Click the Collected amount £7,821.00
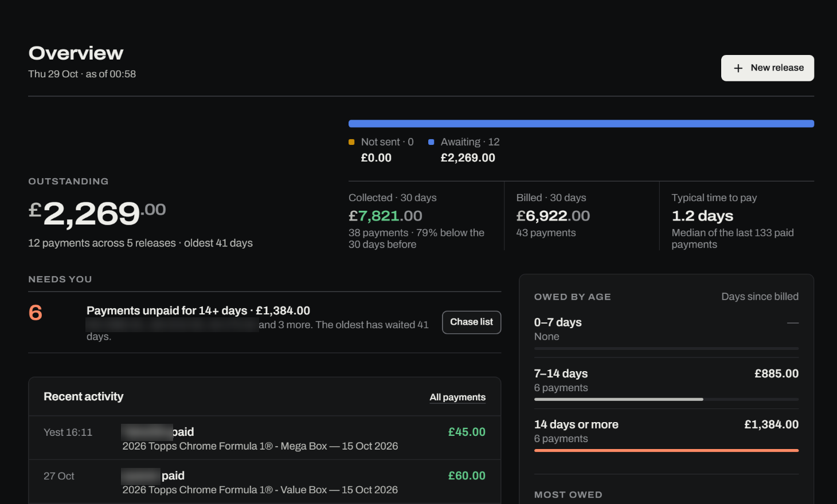Image resolution: width=837 pixels, height=504 pixels. pos(385,216)
